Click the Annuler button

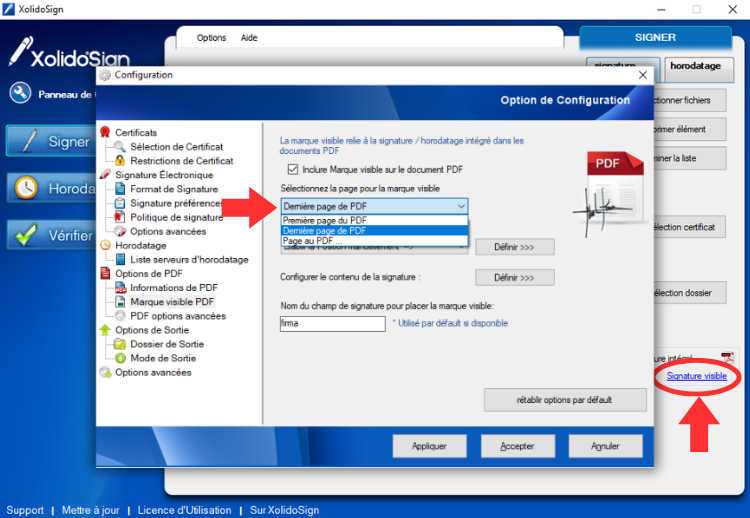coord(606,446)
